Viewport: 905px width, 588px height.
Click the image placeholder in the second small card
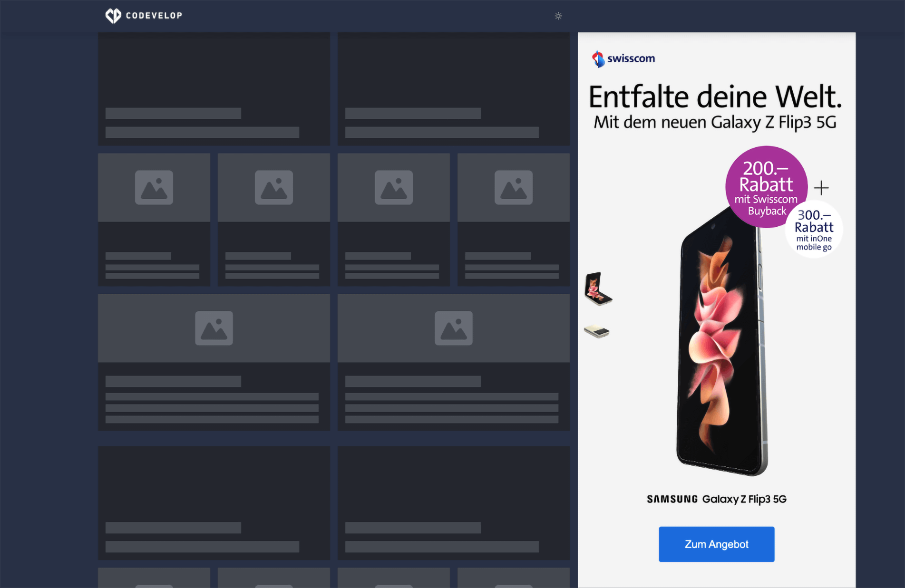click(274, 187)
